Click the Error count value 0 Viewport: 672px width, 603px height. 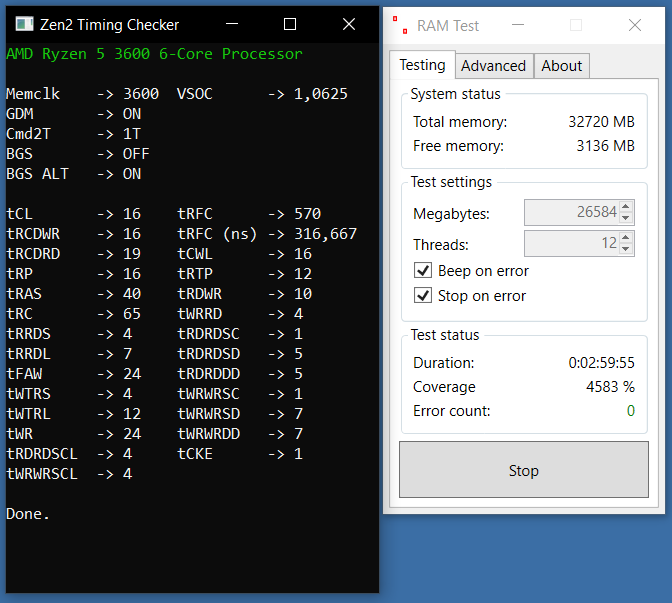[630, 411]
